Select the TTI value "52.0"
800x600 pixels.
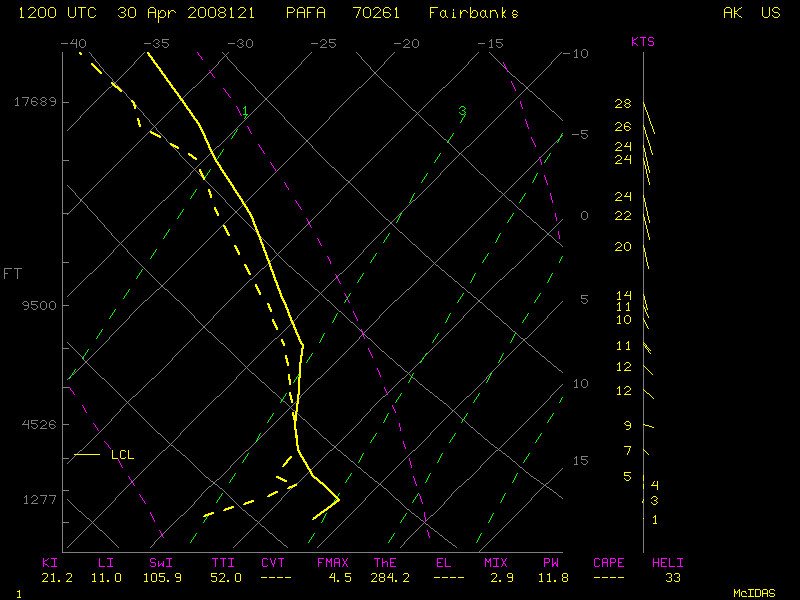226,578
